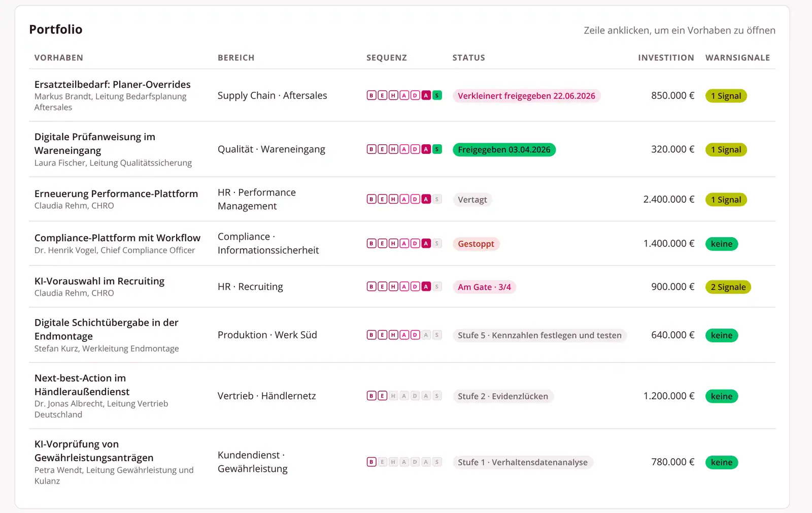
Task: Click the WARNSIGNALE column header
Action: click(x=737, y=58)
